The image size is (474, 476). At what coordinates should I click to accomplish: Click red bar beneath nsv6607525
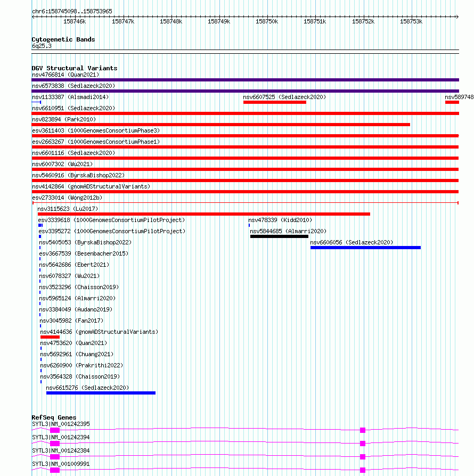(275, 102)
